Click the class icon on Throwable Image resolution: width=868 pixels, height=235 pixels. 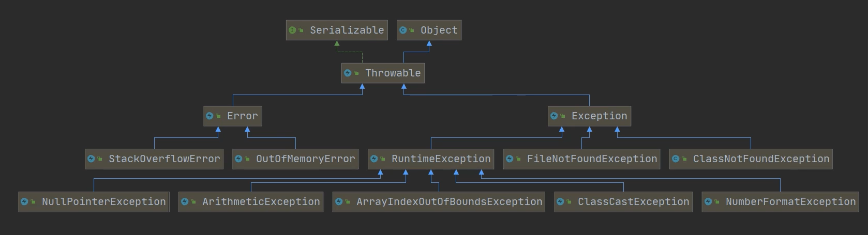coord(348,73)
